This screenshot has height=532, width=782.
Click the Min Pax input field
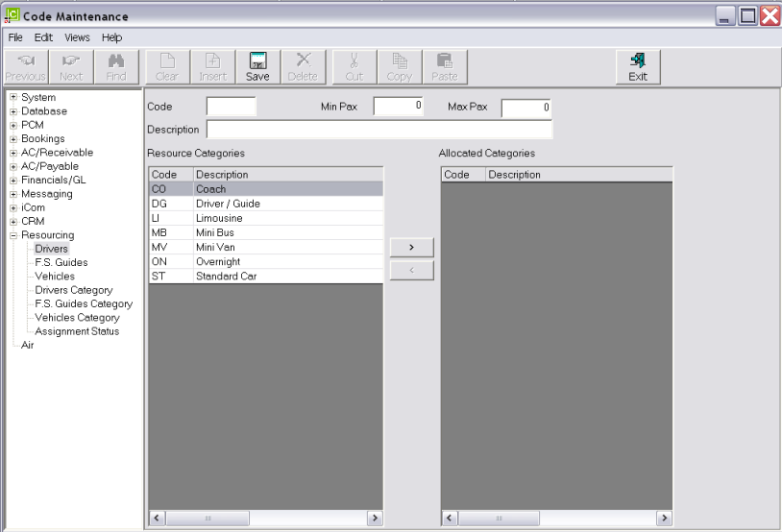(399, 107)
